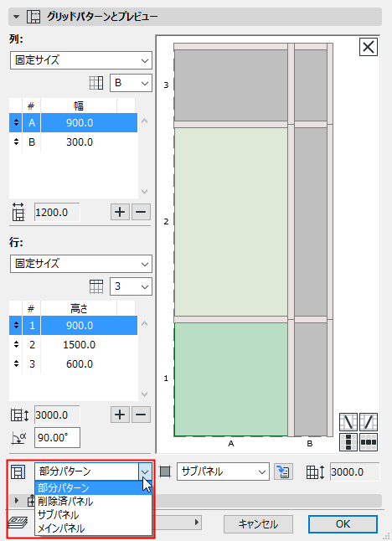This screenshot has width=392, height=541.
Task: Select row 3 with height 600.0
Action: point(73,363)
